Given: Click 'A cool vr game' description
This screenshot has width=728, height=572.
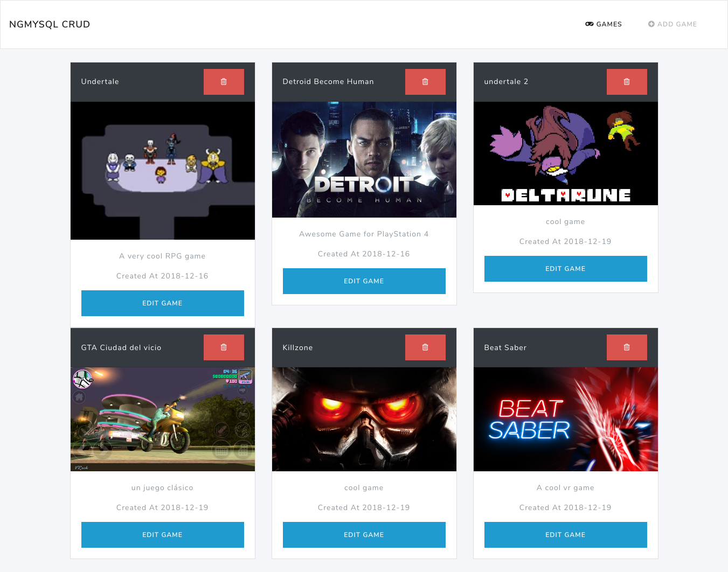Looking at the screenshot, I should pyautogui.click(x=565, y=488).
